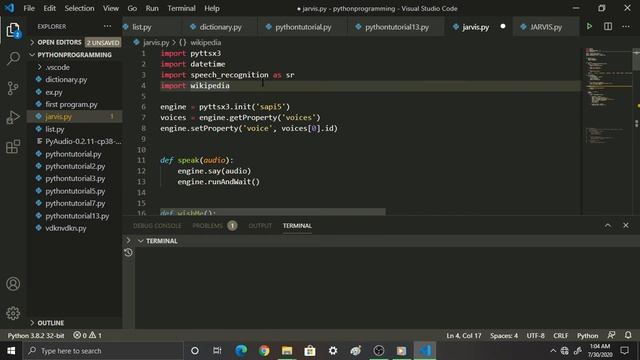This screenshot has height=360, width=640.
Task: Click the Type here to search box
Action: point(103,351)
